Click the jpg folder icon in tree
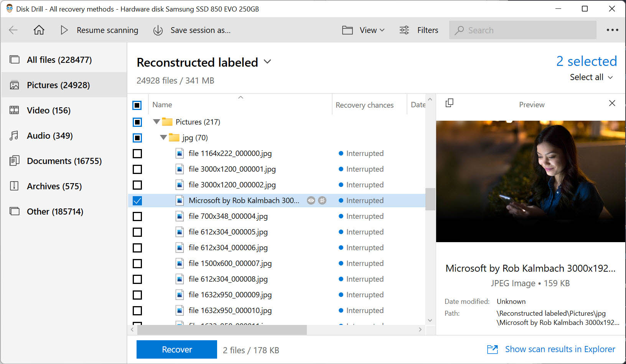Screen dimensions: 626x364 pos(174,137)
